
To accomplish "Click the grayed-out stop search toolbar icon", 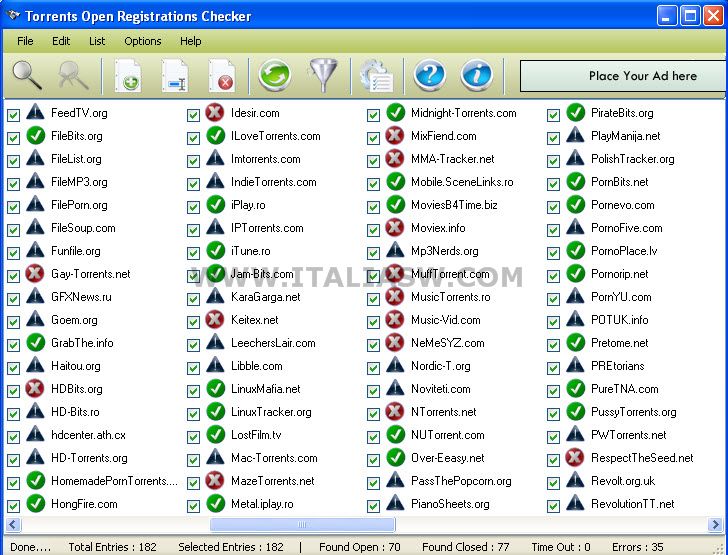I will [73, 75].
